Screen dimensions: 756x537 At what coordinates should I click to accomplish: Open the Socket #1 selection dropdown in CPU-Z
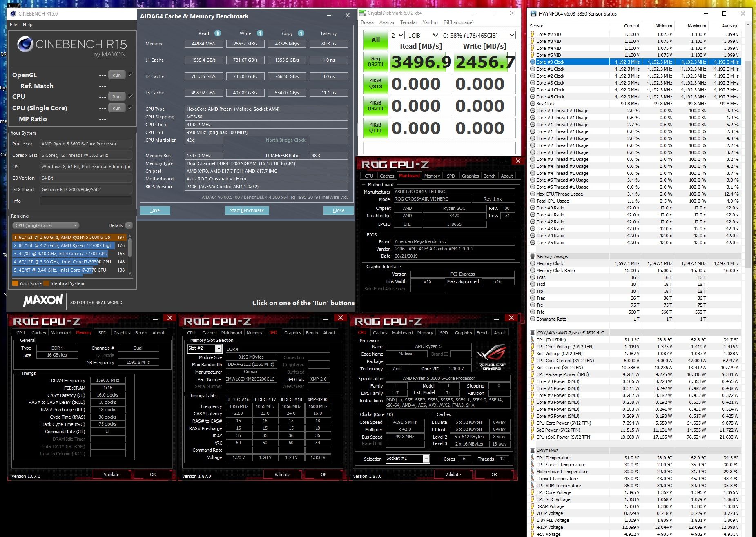(408, 459)
